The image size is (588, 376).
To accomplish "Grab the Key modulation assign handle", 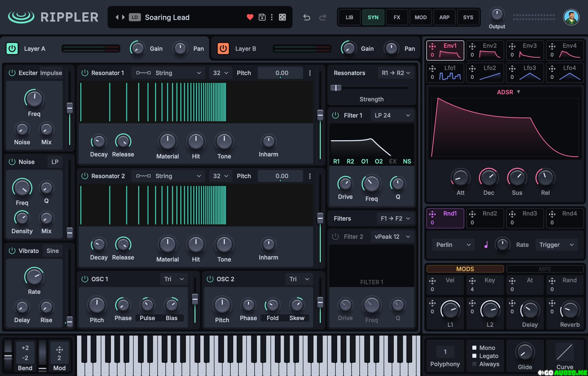I will pyautogui.click(x=472, y=281).
